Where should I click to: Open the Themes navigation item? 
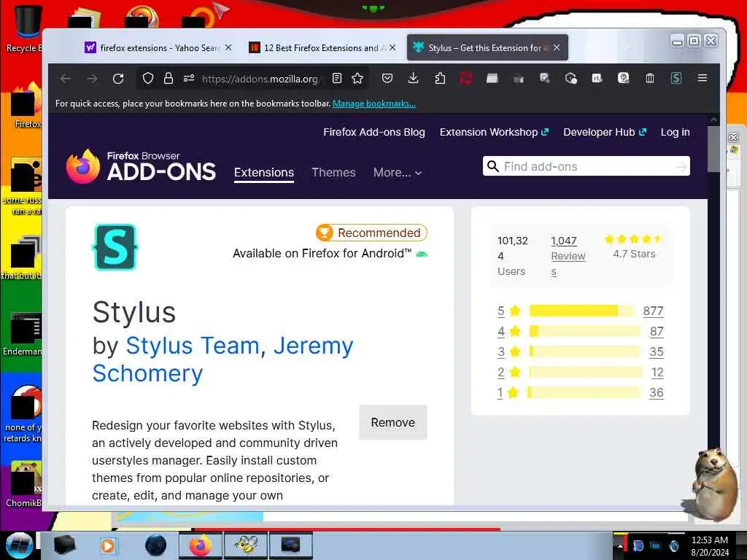[x=333, y=172]
